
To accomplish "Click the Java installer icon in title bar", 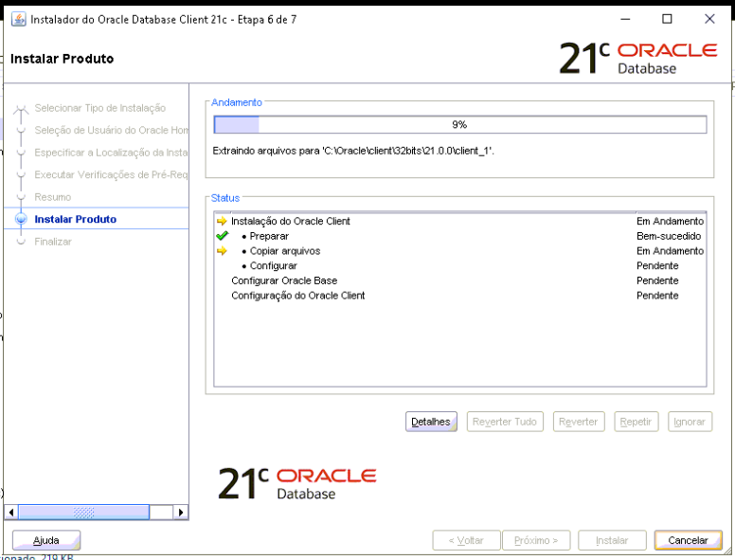I will tap(19, 20).
